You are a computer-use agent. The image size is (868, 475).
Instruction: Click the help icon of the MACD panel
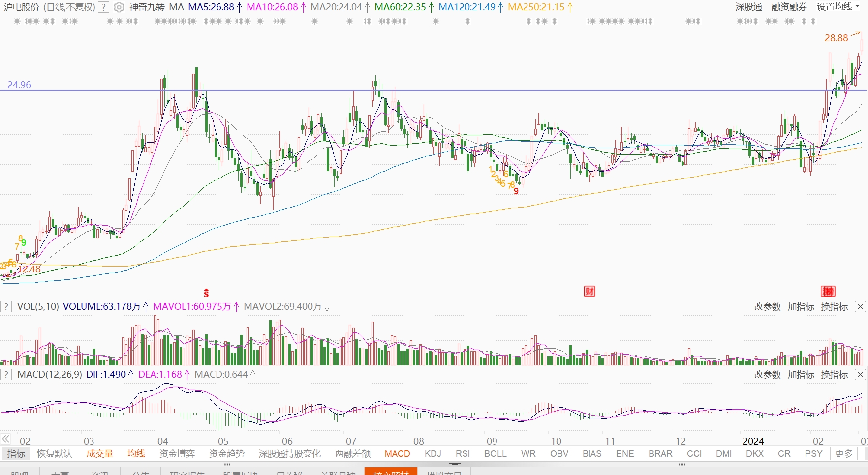click(x=6, y=375)
